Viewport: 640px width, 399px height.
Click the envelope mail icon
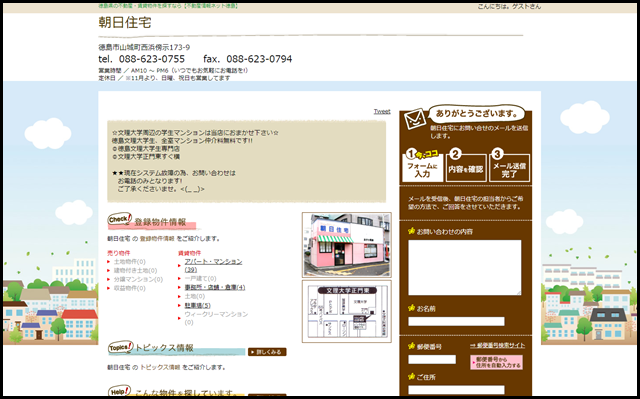pyautogui.click(x=415, y=119)
